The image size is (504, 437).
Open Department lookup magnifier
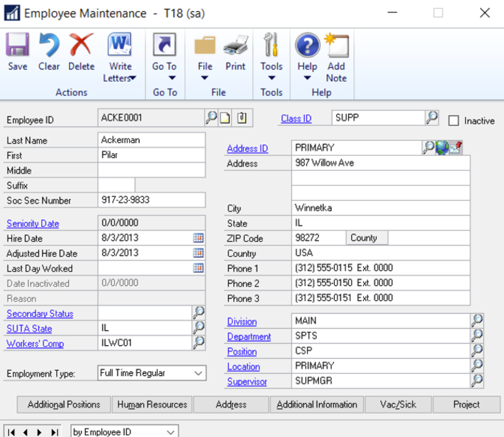[x=477, y=335]
